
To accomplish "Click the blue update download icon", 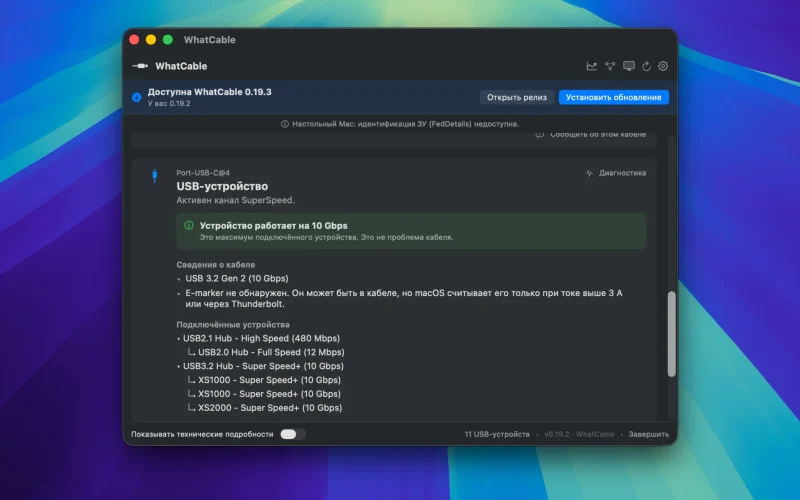I will [136, 97].
